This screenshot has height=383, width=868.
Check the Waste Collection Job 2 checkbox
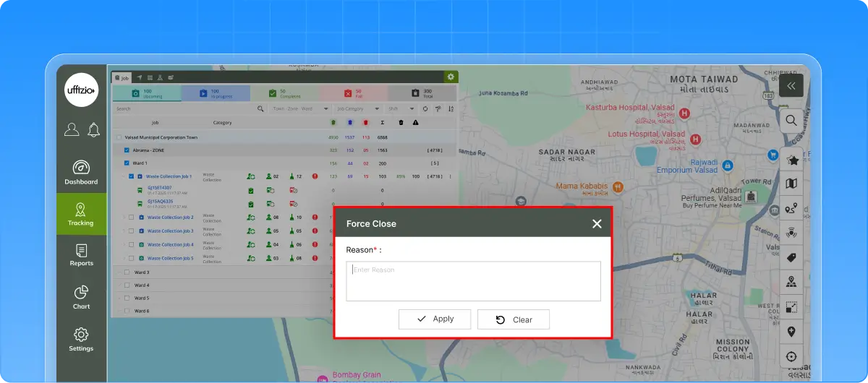(131, 218)
